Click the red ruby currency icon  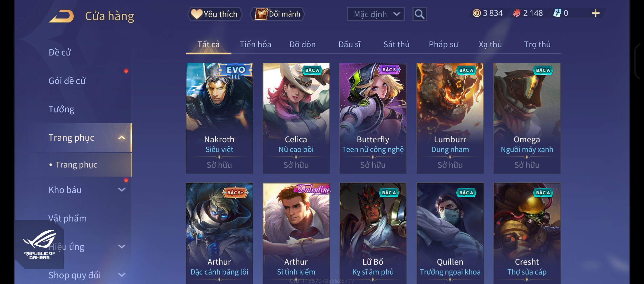[x=517, y=13]
